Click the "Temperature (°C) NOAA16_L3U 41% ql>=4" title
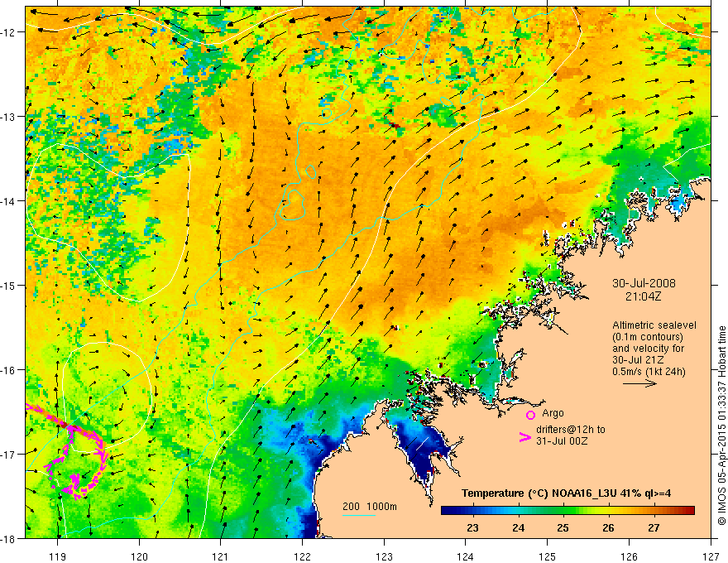Screen dimensions: 728x563 566,493
